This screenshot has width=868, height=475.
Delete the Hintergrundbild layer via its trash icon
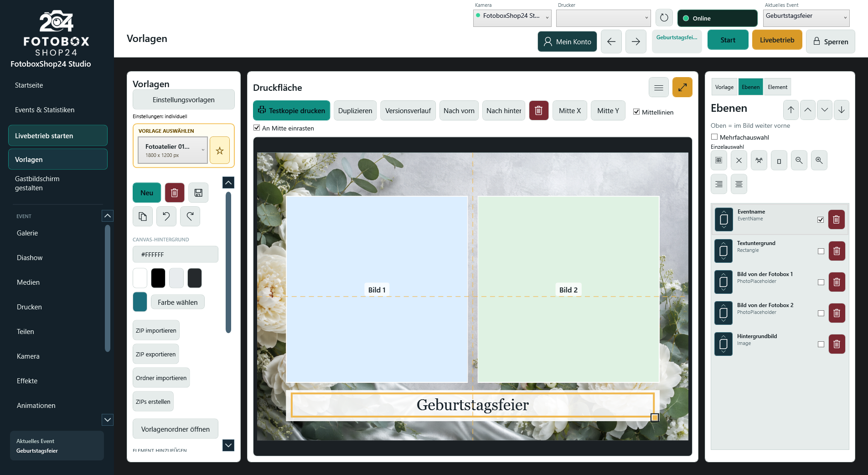[x=837, y=344]
